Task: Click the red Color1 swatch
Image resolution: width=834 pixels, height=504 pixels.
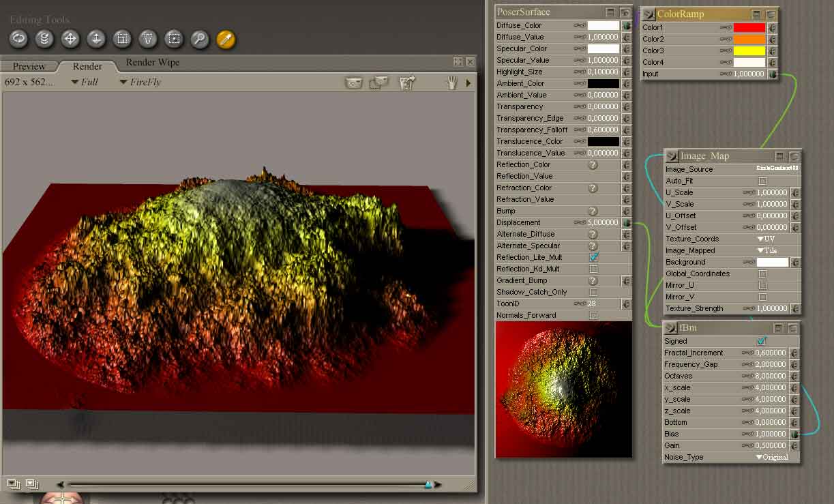Action: point(749,28)
